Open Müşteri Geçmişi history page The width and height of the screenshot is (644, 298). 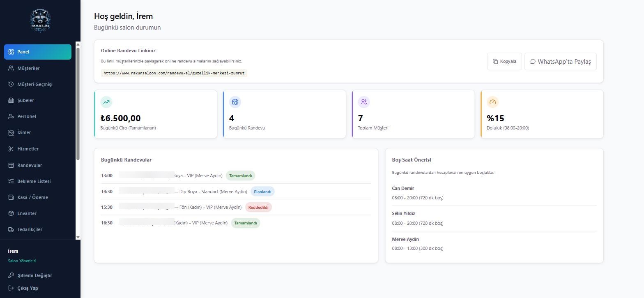click(x=38, y=84)
